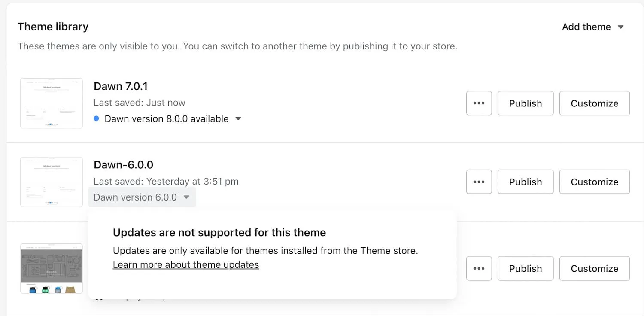Click the Dawn 7.0.1 theme name
The image size is (644, 316).
pos(121,86)
